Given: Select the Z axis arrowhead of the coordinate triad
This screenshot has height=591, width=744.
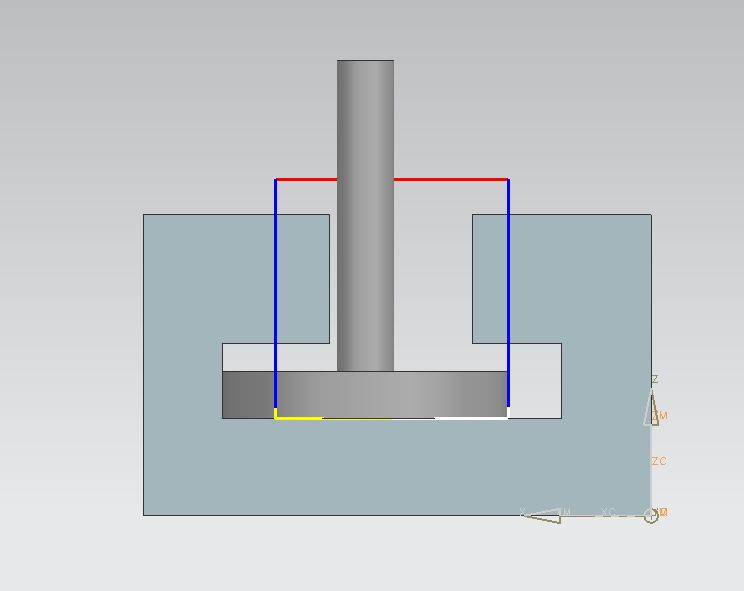Looking at the screenshot, I should pos(651,407).
